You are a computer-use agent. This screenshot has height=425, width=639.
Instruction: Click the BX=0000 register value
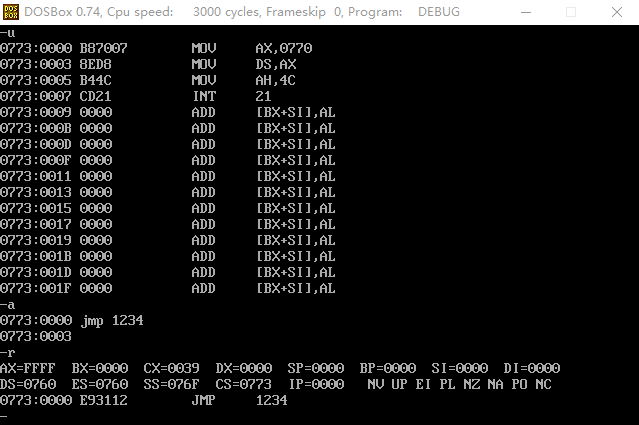[100, 368]
